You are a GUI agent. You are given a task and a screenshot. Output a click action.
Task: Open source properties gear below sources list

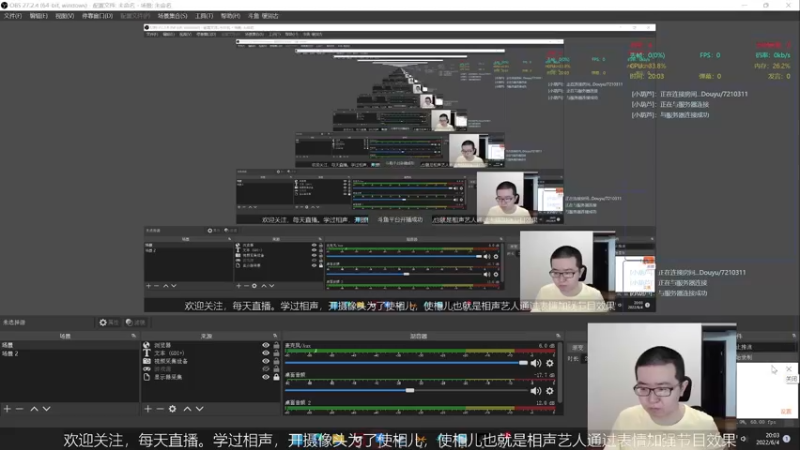tap(172, 409)
